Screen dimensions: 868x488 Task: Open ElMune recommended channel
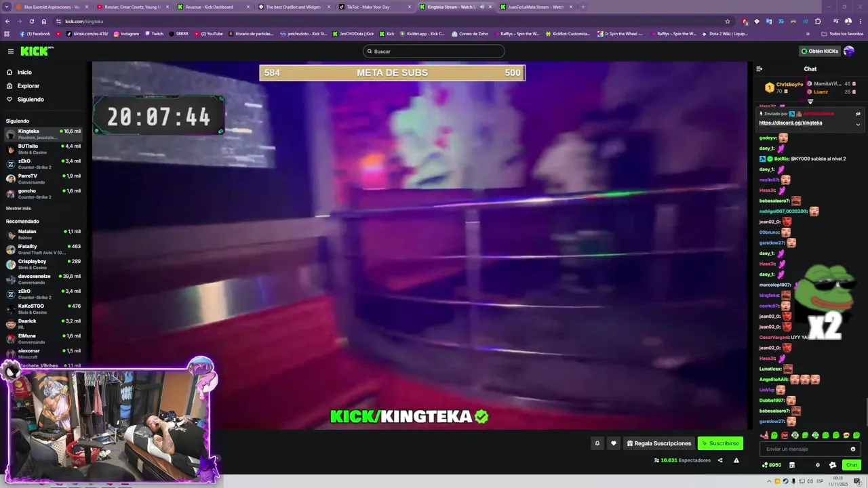(43, 338)
